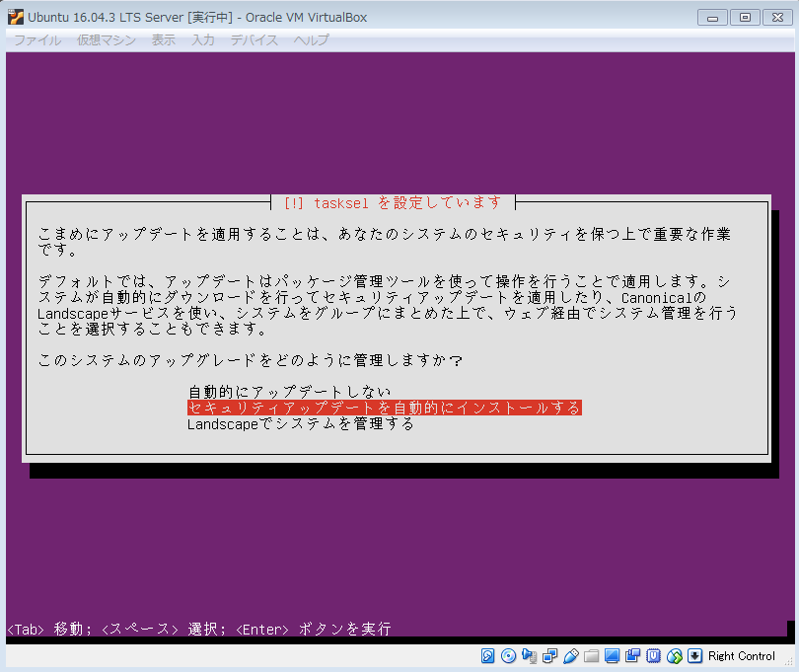Toggle the mouse integration indicator icon
Image resolution: width=799 pixels, height=672 pixels.
tap(675, 656)
